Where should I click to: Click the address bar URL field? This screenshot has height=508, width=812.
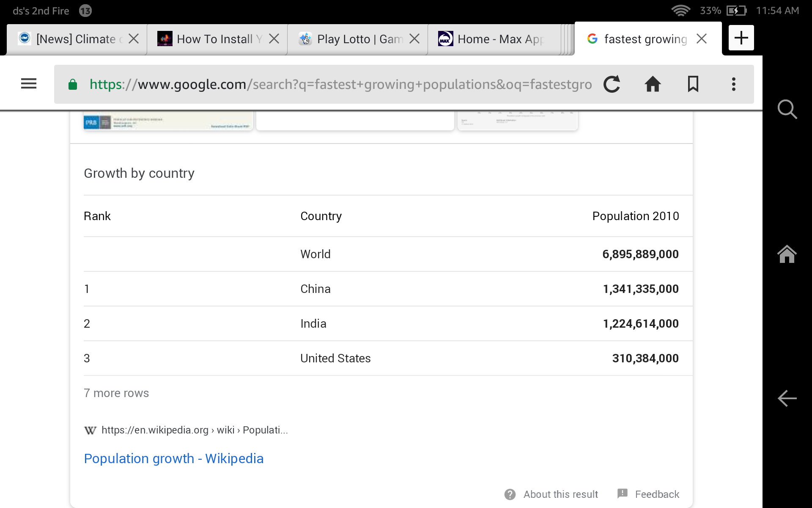click(x=340, y=84)
